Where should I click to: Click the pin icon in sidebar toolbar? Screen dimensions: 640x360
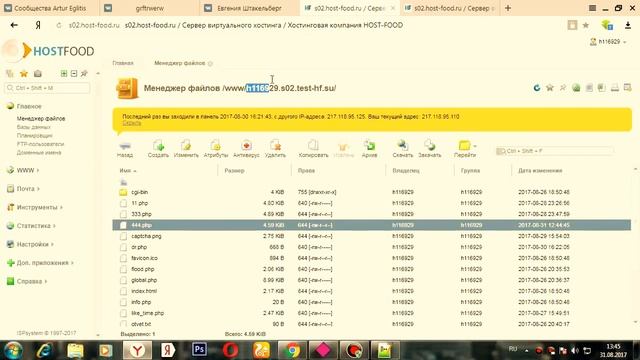point(84,73)
